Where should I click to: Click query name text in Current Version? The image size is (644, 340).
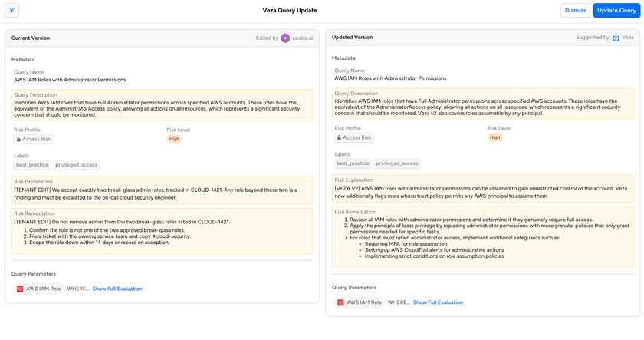tap(70, 80)
